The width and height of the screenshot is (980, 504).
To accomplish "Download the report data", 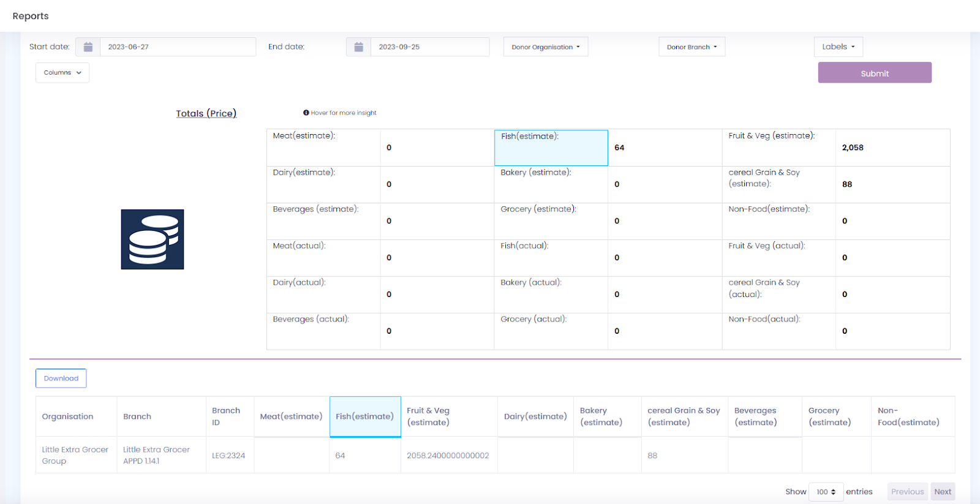I will 61,378.
